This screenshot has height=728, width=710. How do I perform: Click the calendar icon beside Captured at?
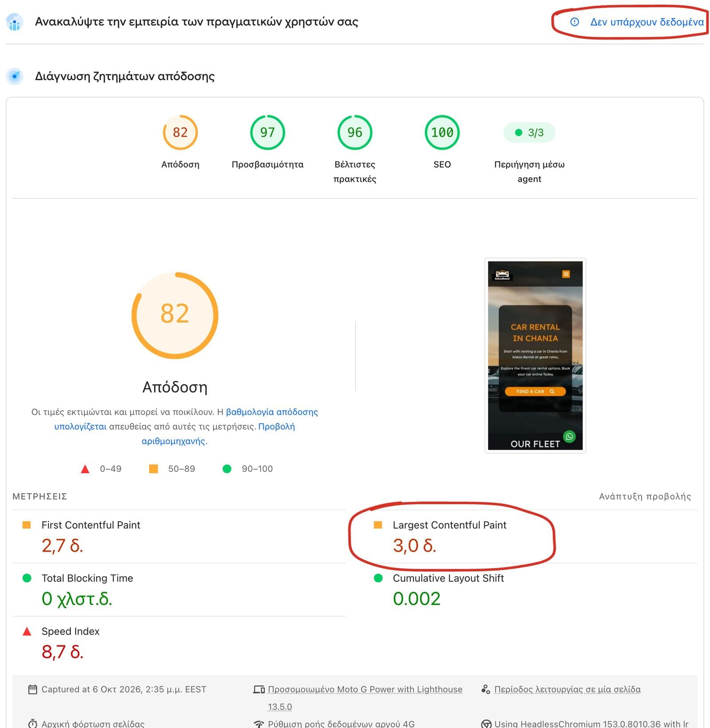[x=32, y=689]
